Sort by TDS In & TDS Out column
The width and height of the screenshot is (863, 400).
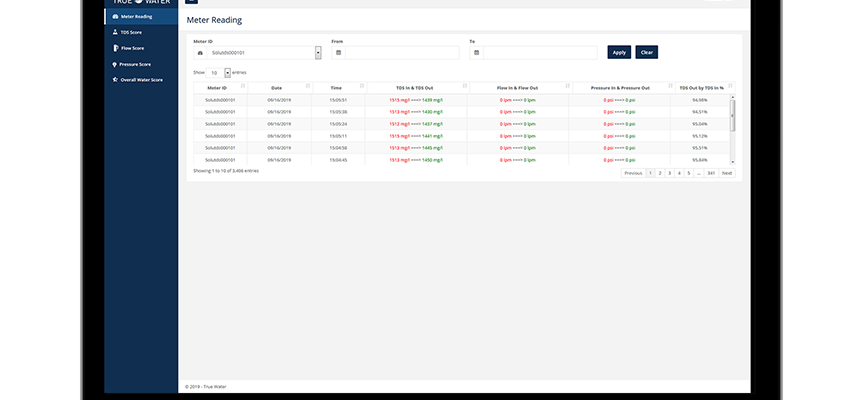coord(418,88)
